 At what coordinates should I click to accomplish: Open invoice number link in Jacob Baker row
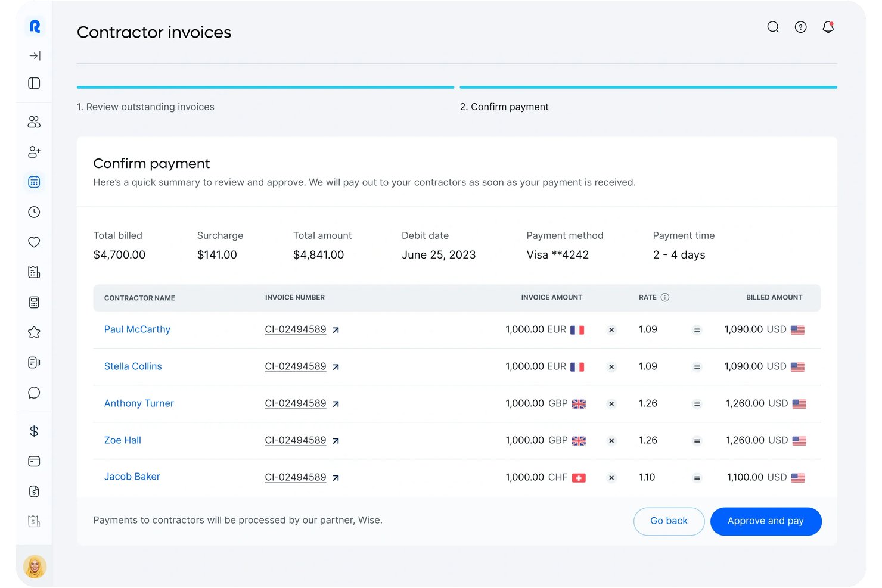coord(296,477)
